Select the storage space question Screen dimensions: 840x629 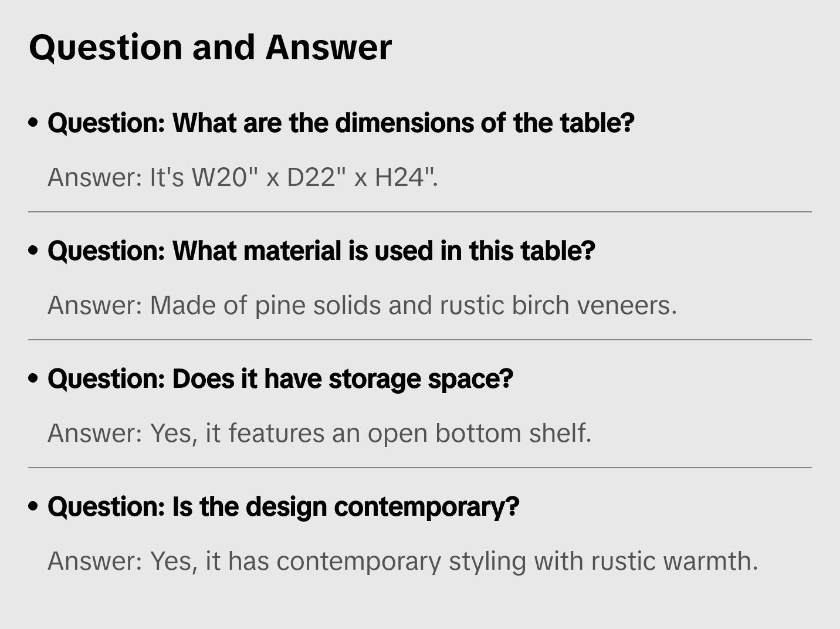click(280, 378)
